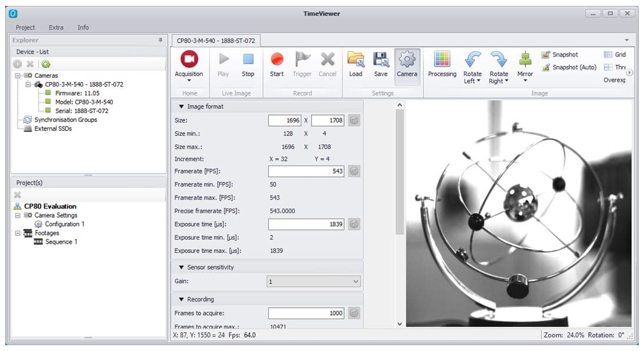Collapse the Cameras tree node

(18, 76)
